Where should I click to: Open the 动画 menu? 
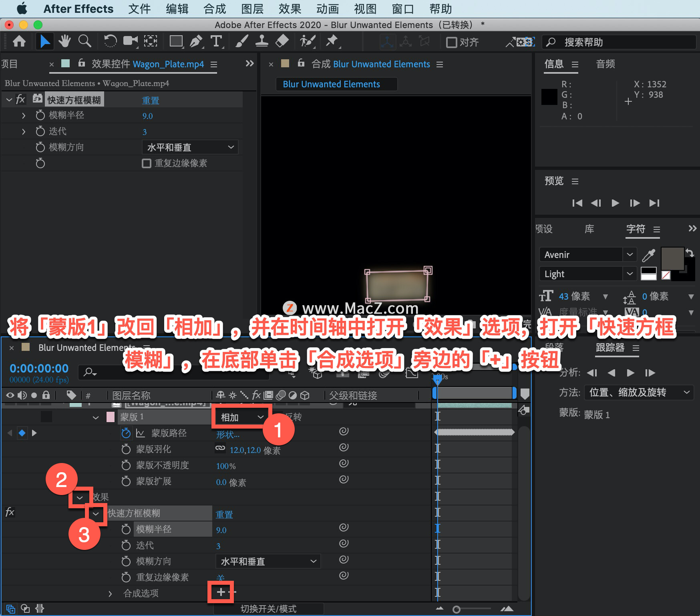coord(328,9)
